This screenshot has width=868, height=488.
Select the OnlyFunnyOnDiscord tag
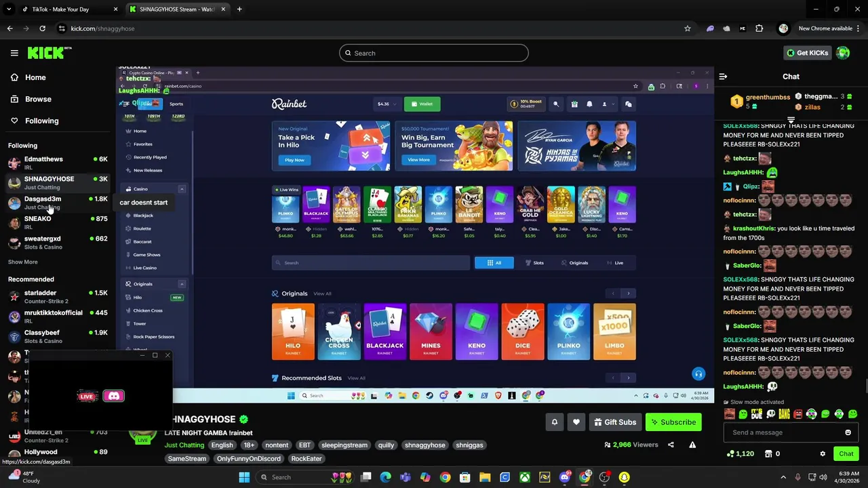249,459
